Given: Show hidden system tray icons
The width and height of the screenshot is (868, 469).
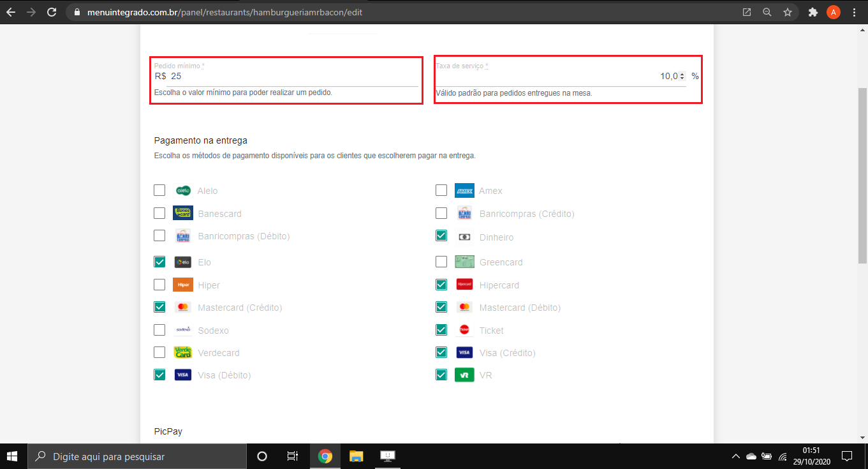Looking at the screenshot, I should (x=735, y=457).
